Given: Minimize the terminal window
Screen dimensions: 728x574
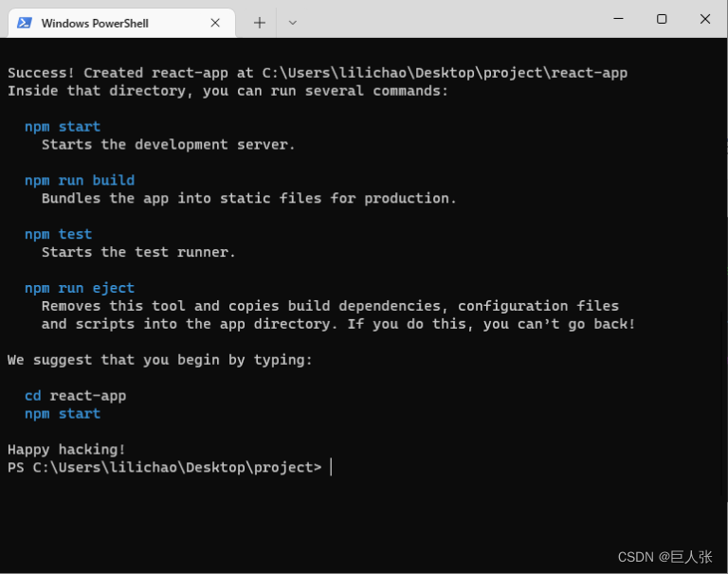Looking at the screenshot, I should 618,19.
